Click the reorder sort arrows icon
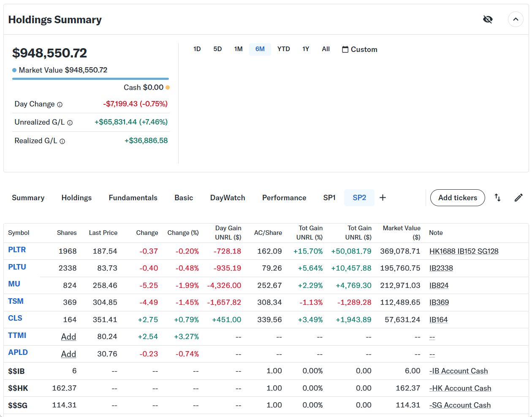This screenshot has height=417, width=532. coord(498,198)
